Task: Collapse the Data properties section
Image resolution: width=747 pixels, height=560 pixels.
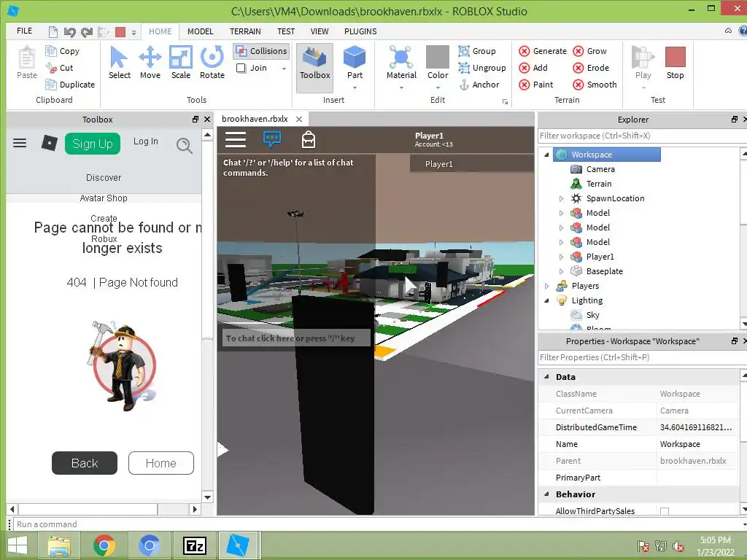Action: [x=546, y=377]
